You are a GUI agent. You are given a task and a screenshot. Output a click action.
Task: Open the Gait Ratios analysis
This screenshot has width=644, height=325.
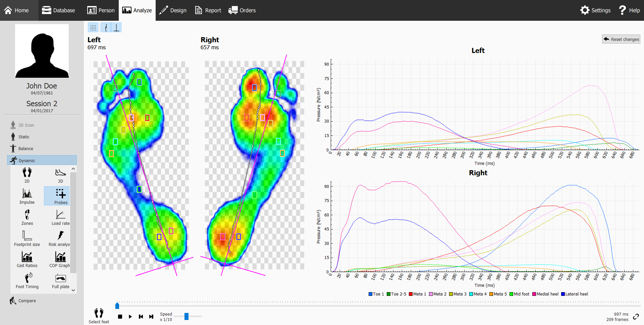tap(27, 259)
